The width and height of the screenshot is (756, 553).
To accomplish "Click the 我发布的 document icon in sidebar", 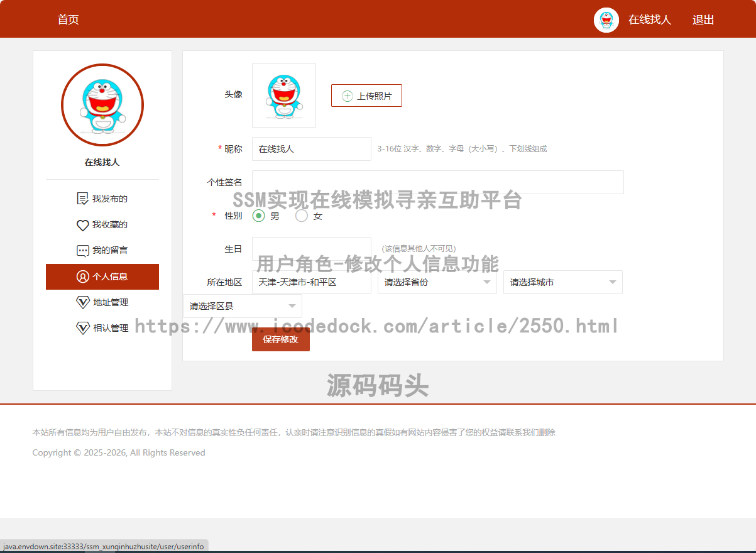I will [x=82, y=199].
